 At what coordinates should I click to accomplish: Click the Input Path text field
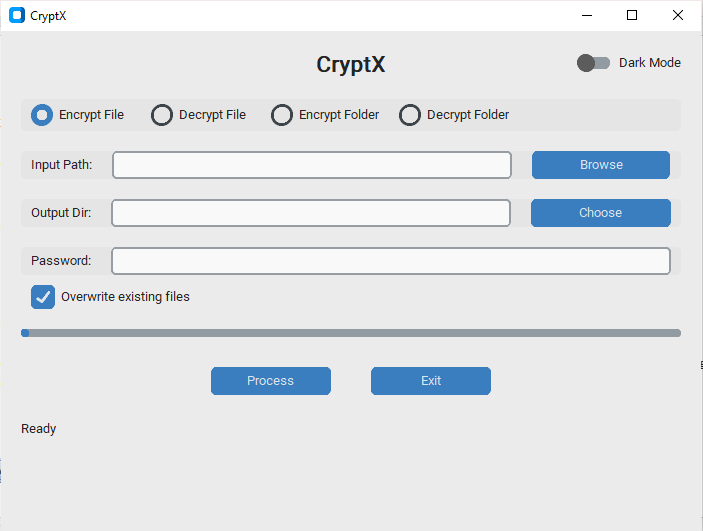click(x=312, y=165)
